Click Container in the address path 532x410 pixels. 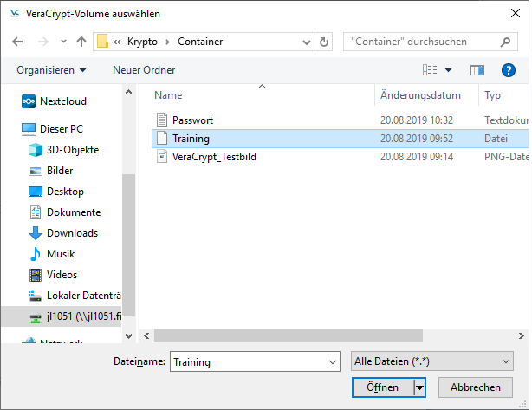tap(200, 42)
